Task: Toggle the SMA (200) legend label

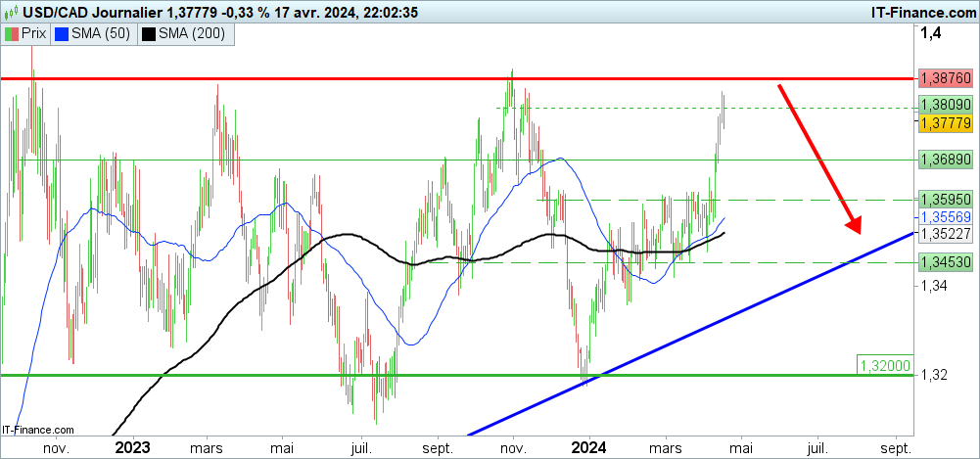Action: point(188,33)
